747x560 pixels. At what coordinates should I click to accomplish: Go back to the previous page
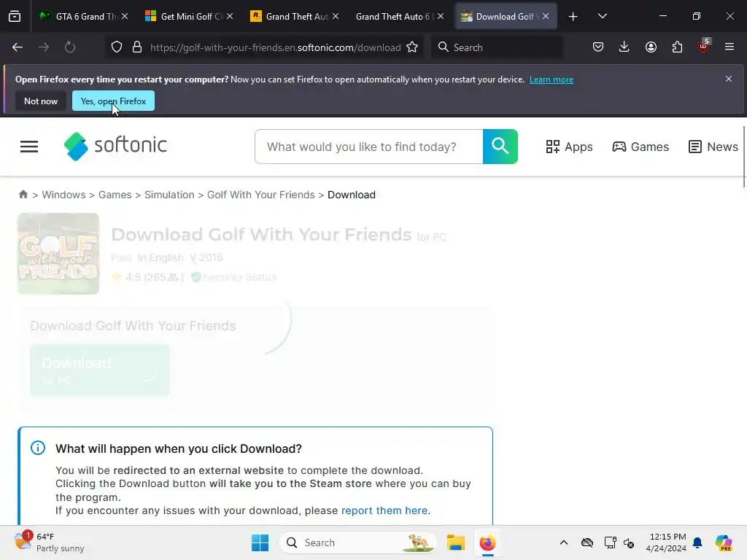pos(18,47)
